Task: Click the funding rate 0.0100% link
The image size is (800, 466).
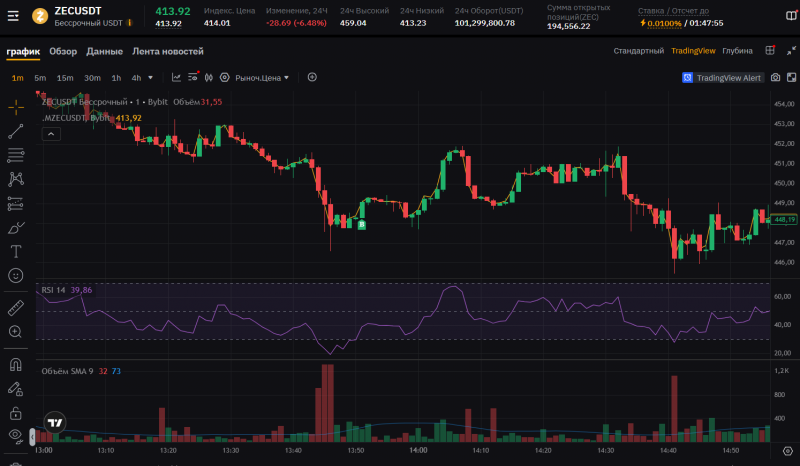Action: coord(664,23)
